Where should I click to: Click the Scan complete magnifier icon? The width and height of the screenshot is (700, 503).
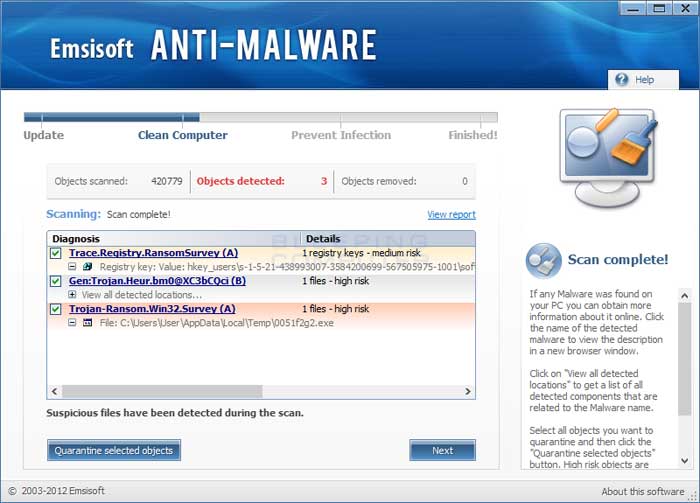pos(543,260)
